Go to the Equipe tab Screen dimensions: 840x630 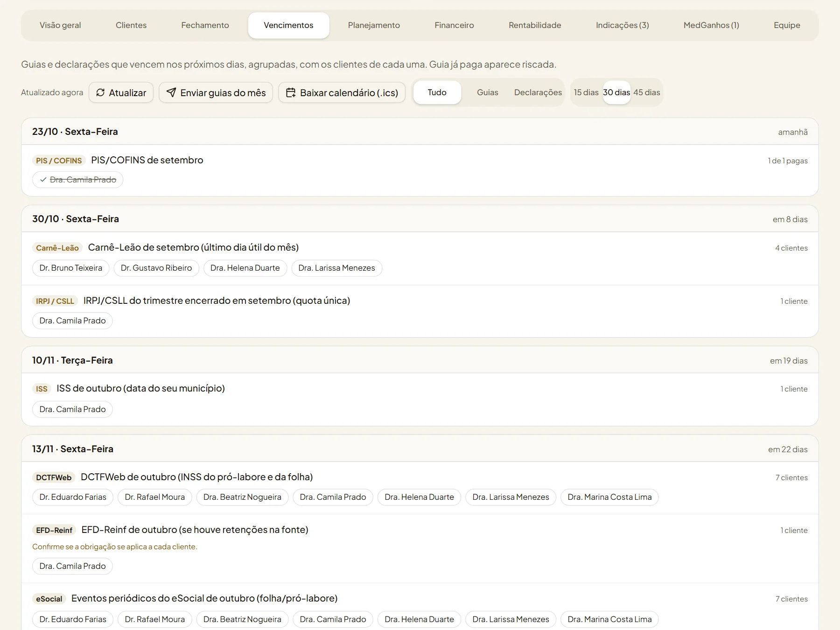pos(787,25)
